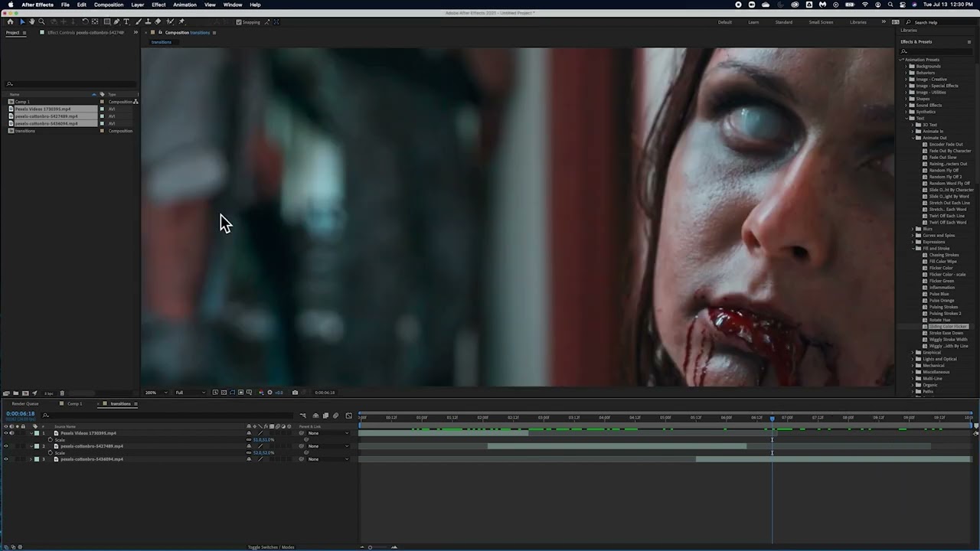Switch to the Comp 1 timeline tab
This screenshot has width=980, height=551.
(x=74, y=403)
